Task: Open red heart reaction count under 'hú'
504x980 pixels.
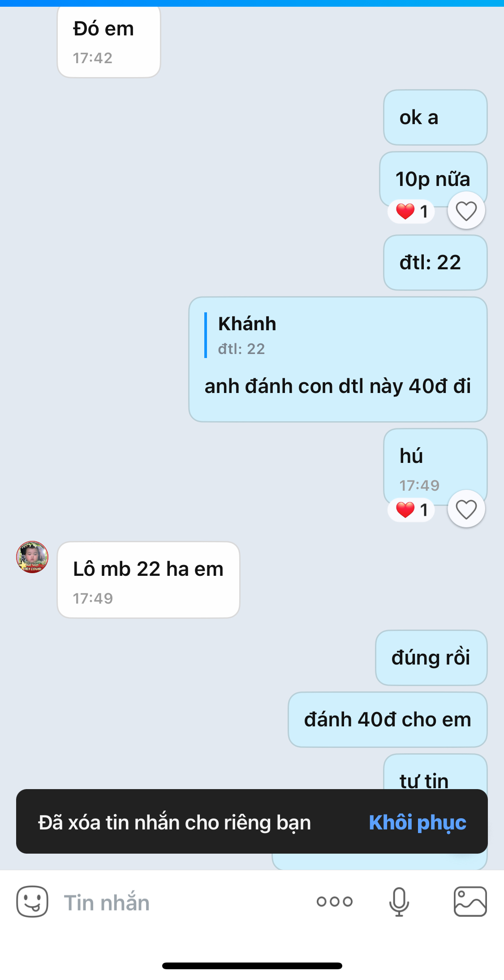Action: (x=411, y=509)
